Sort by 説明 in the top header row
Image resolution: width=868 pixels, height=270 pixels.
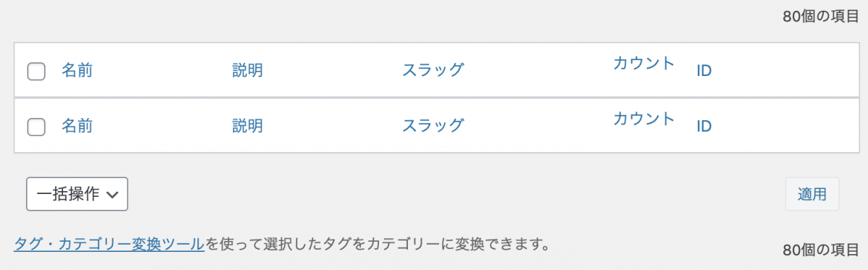pyautogui.click(x=247, y=70)
